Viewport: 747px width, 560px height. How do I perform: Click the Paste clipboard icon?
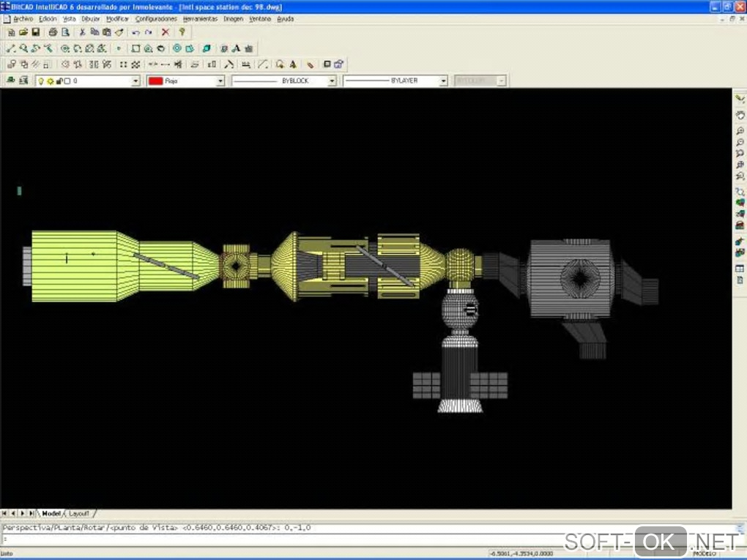click(x=107, y=32)
